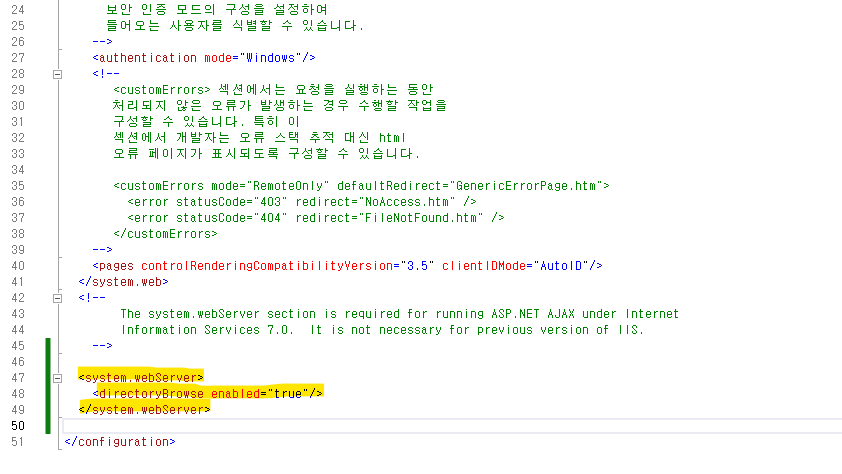Place cursor on empty line 50
The width and height of the screenshot is (842, 474).
pos(451,426)
